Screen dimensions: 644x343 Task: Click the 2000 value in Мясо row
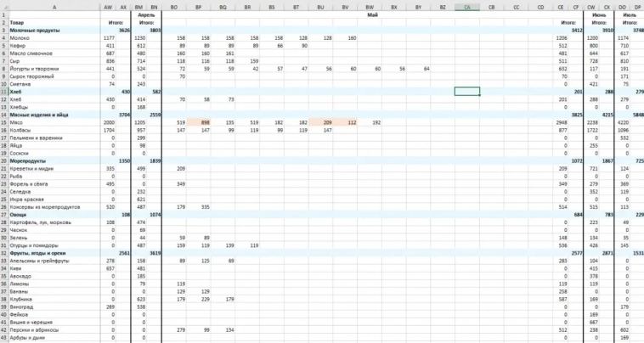coord(108,122)
